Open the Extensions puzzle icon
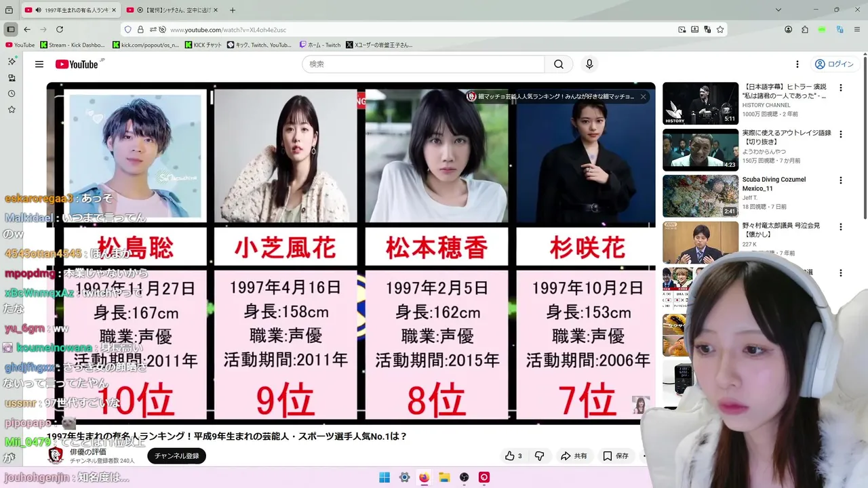This screenshot has height=488, width=868. point(805,30)
